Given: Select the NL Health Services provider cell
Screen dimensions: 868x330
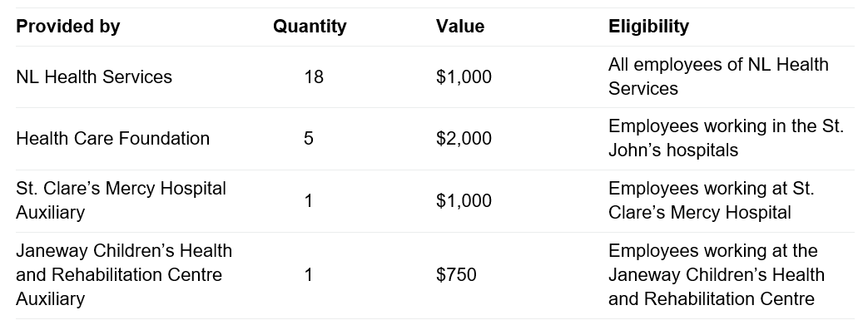Looking at the screenshot, I should point(94,76).
